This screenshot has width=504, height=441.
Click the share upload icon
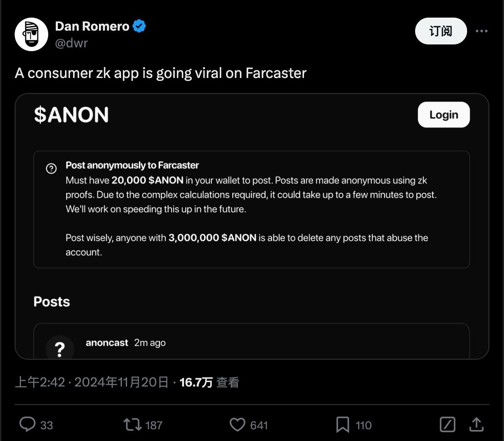click(476, 425)
